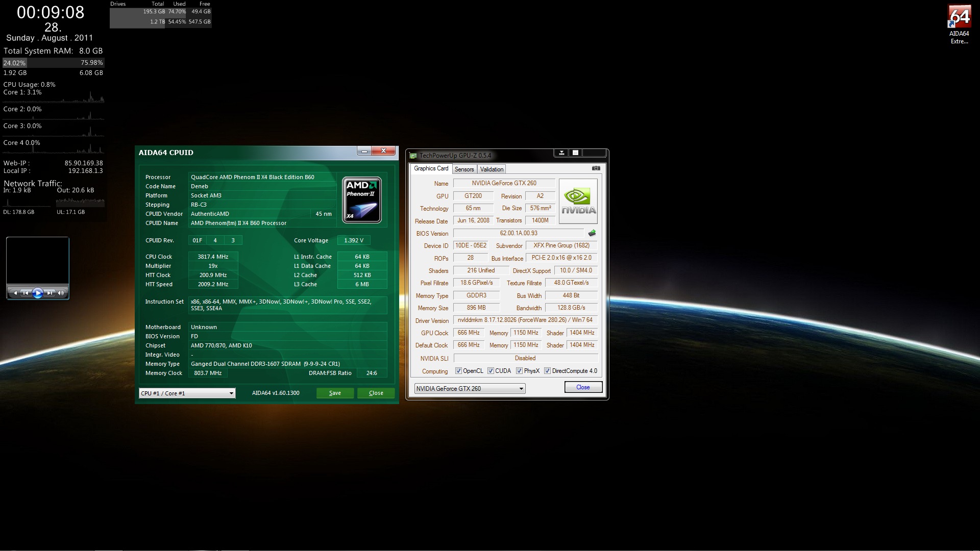The width and height of the screenshot is (980, 551).
Task: Minimize GPU-Z to tray using arrow button
Action: pyautogui.click(x=561, y=153)
